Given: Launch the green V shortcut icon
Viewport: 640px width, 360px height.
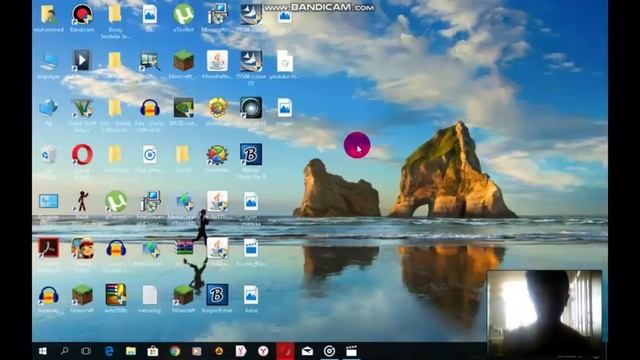Looking at the screenshot, I should tap(82, 108).
